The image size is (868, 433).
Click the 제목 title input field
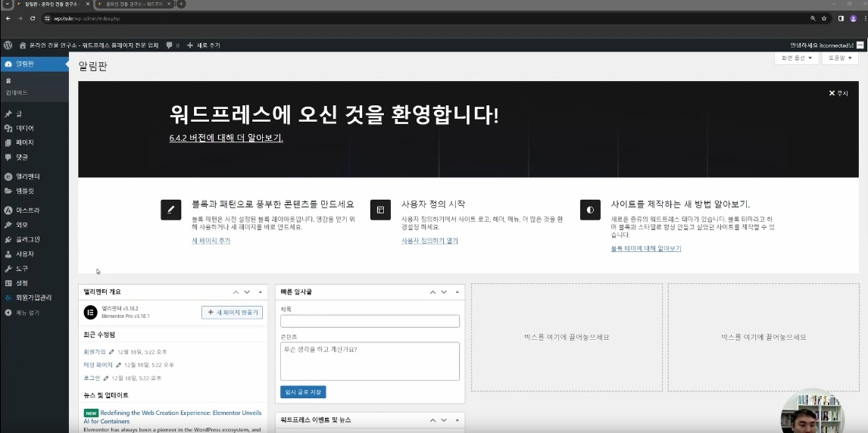pyautogui.click(x=370, y=321)
